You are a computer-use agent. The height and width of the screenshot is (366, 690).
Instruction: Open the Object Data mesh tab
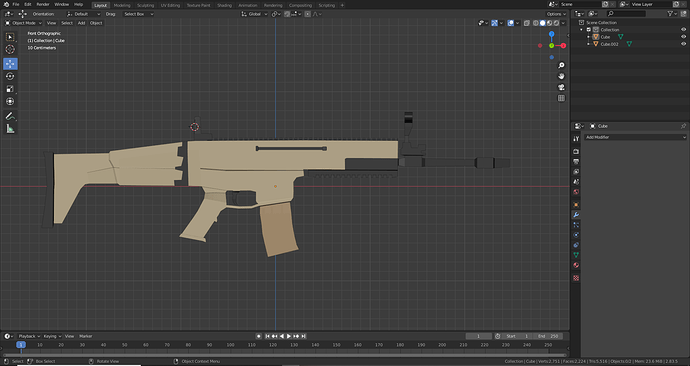point(576,255)
